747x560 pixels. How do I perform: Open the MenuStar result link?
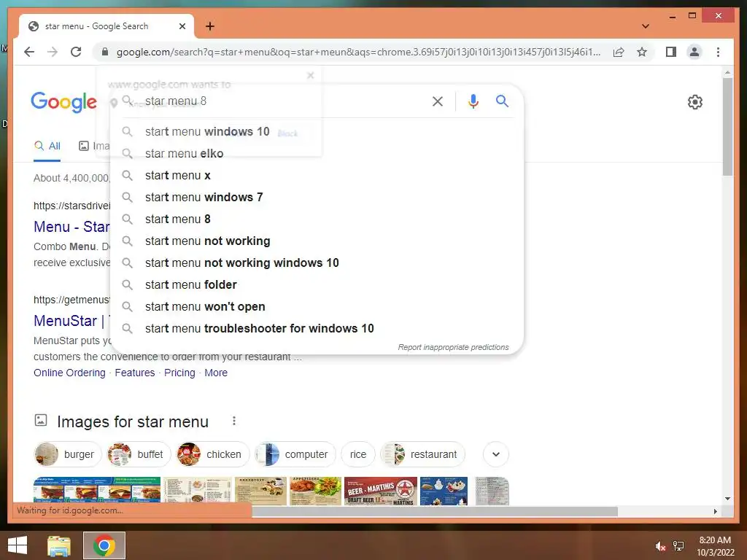(71, 321)
